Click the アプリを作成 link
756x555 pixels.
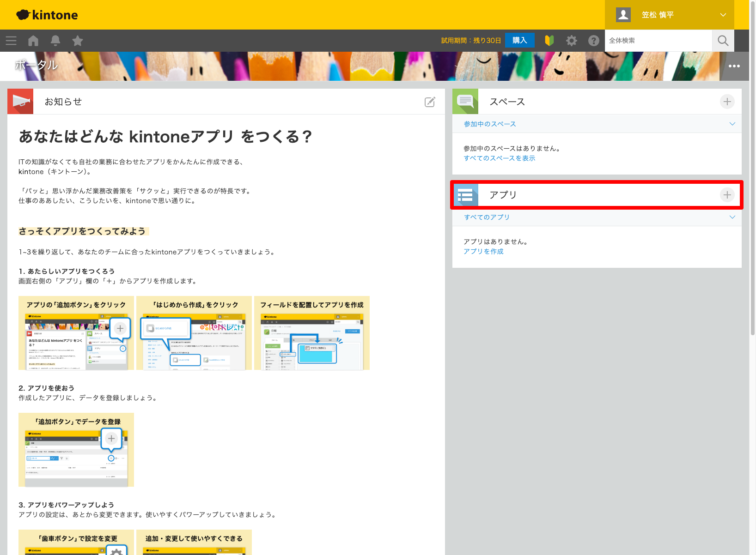pos(483,252)
